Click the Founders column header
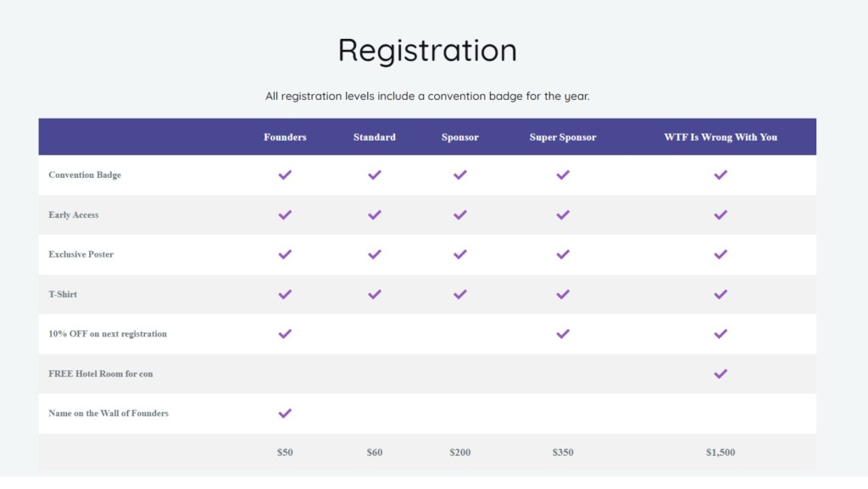 click(285, 137)
